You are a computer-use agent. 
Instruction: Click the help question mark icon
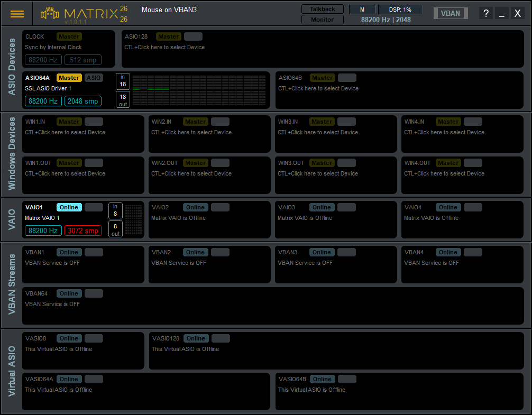coord(485,13)
